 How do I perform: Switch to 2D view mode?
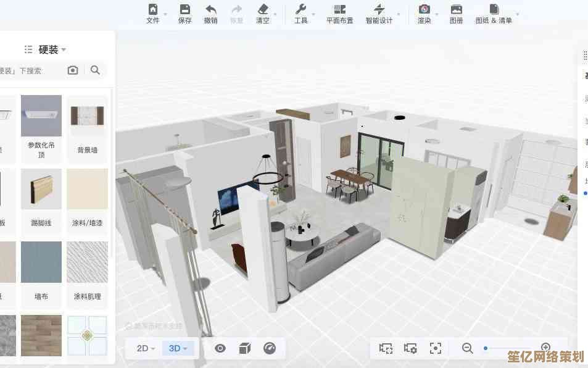tap(146, 348)
